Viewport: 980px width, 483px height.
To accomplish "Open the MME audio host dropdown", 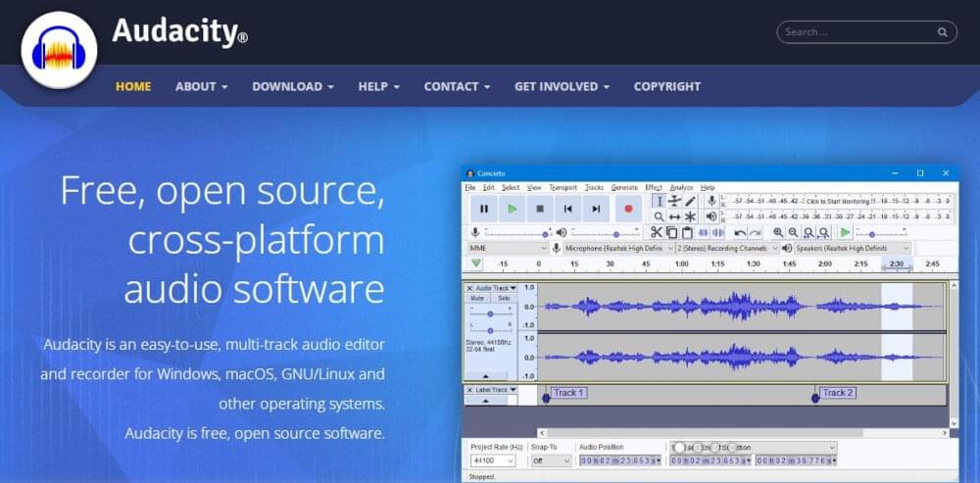I will (x=509, y=248).
